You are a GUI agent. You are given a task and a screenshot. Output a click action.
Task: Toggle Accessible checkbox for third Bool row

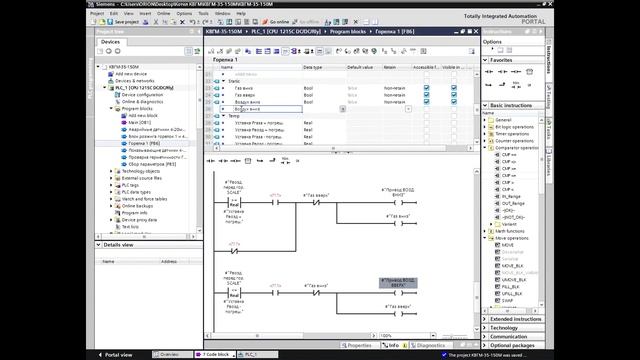click(x=427, y=102)
